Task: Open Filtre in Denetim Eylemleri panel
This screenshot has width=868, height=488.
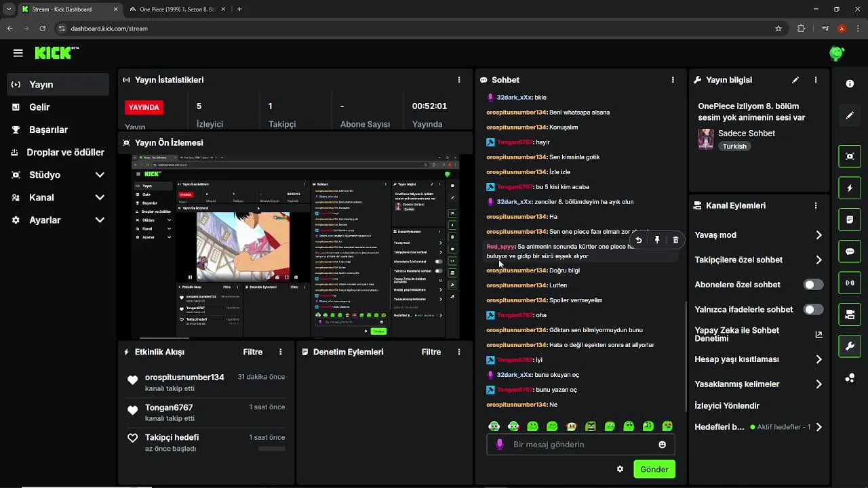Action: click(x=431, y=352)
